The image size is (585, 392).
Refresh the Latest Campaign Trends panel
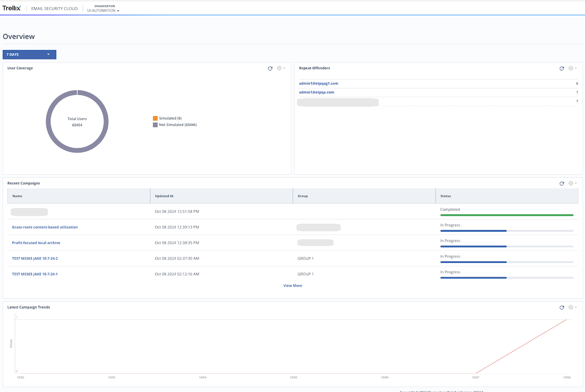point(562,308)
